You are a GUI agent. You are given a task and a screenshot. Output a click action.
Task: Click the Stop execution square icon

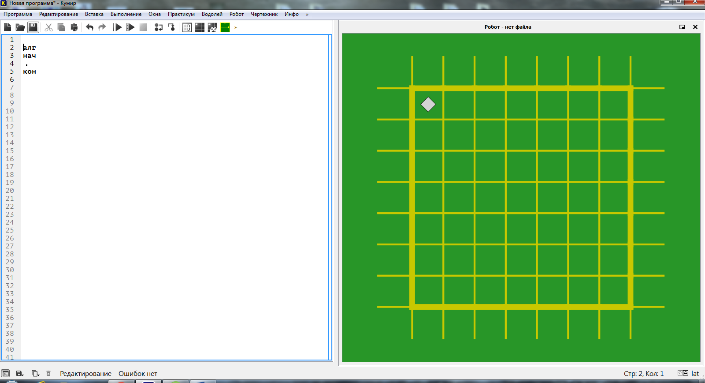coord(143,27)
